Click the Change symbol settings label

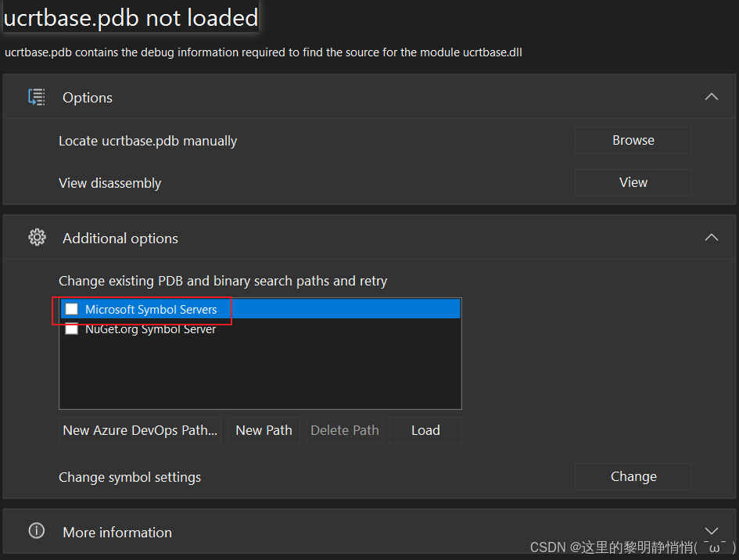tap(130, 476)
